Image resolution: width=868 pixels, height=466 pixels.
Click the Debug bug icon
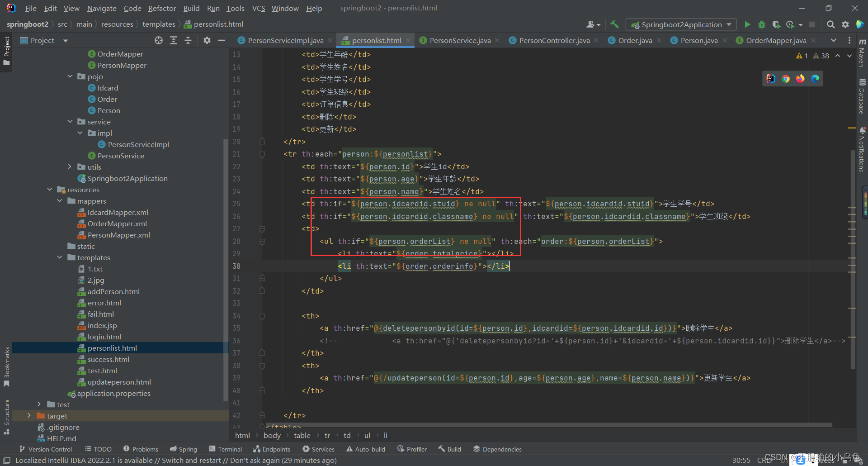click(x=762, y=24)
